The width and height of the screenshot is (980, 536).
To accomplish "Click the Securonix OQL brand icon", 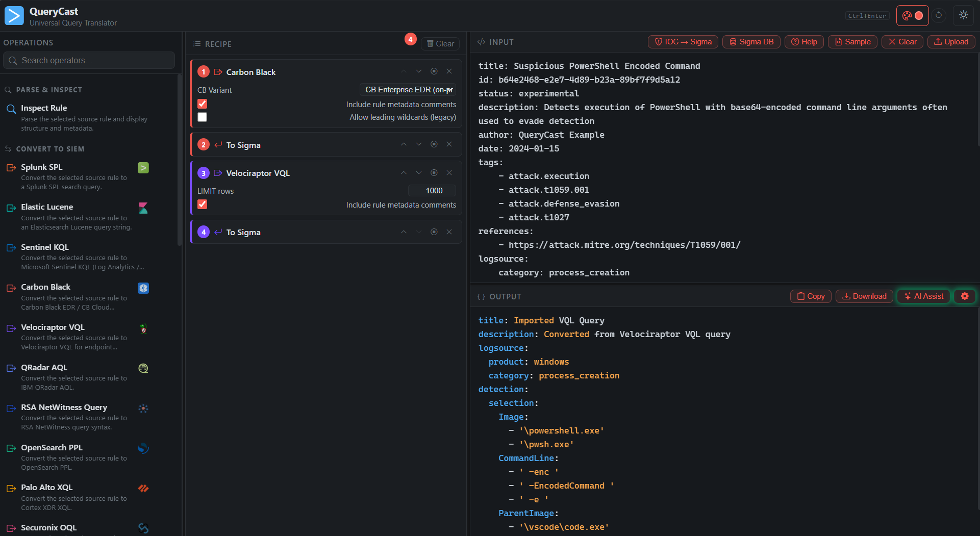I will [143, 528].
